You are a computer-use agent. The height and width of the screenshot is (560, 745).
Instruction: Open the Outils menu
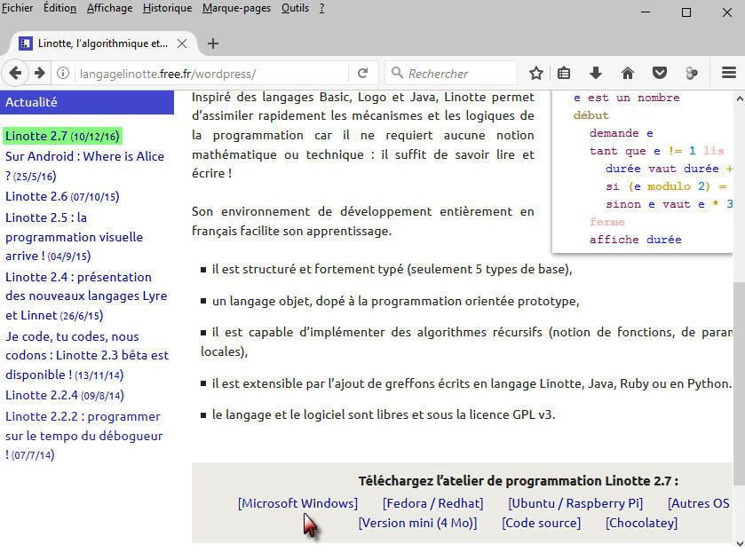click(x=295, y=8)
